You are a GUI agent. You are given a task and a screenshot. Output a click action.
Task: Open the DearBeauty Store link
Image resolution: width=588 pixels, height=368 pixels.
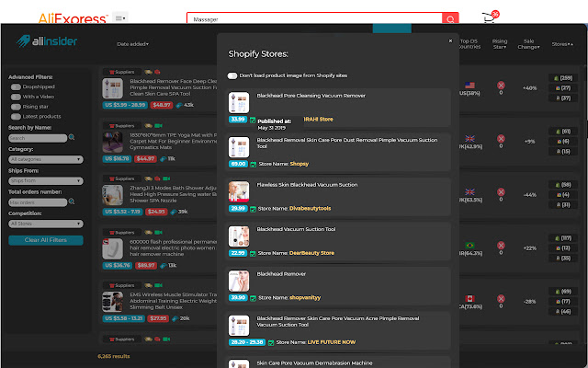click(x=311, y=253)
